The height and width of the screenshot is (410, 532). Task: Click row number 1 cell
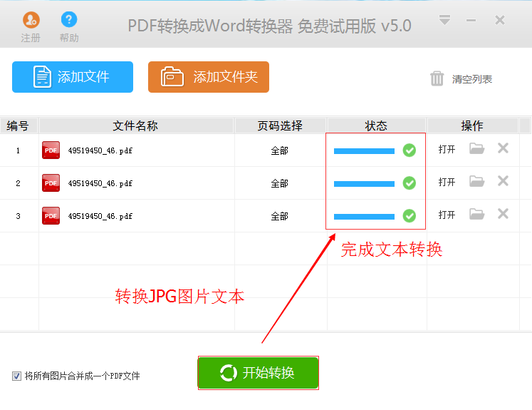pyautogui.click(x=19, y=150)
